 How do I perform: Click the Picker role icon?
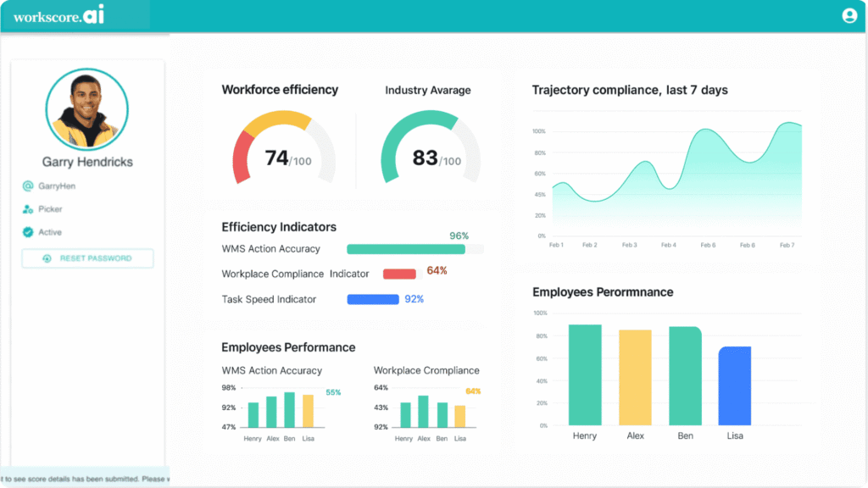[x=27, y=208]
